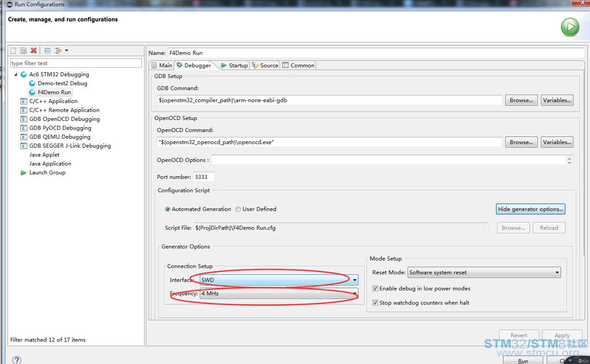The image size is (590, 364).
Task: Click the Launch Group green arrow icon
Action: pyautogui.click(x=24, y=173)
